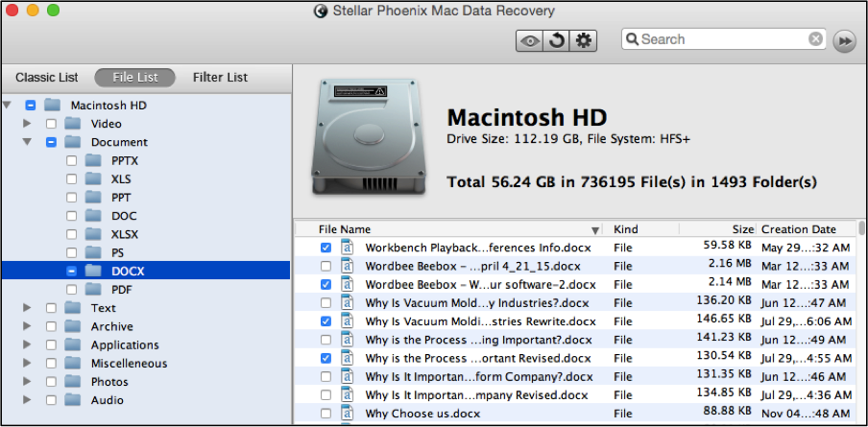Check the Video folder checkbox
This screenshot has height=427, width=868.
point(51,124)
